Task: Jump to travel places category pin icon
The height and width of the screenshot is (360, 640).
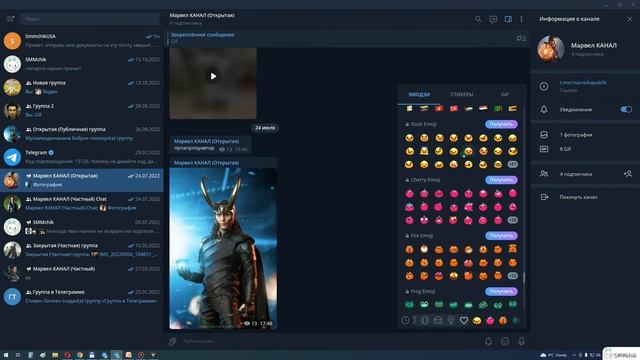Action: coord(451,321)
